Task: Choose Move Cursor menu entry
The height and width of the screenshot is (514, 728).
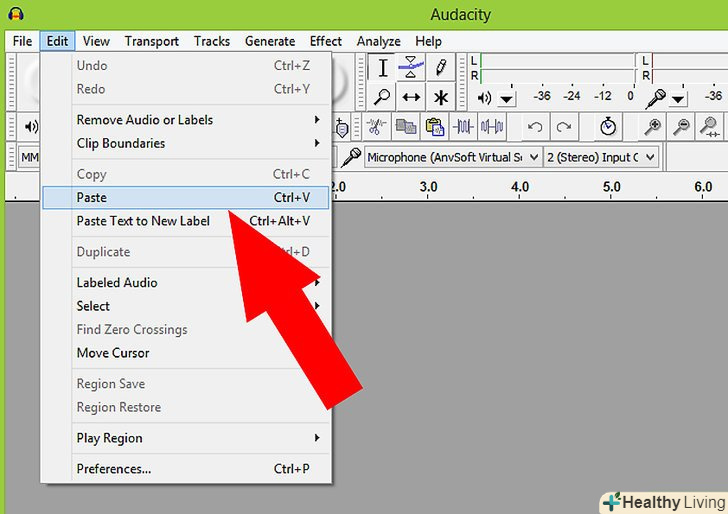Action: click(x=186, y=353)
